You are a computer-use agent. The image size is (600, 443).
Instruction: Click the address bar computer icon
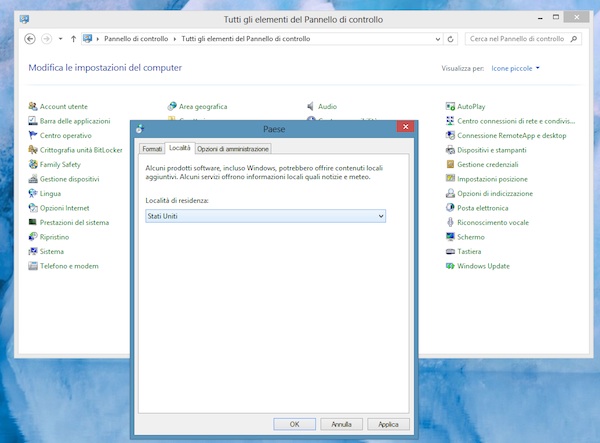click(x=88, y=39)
